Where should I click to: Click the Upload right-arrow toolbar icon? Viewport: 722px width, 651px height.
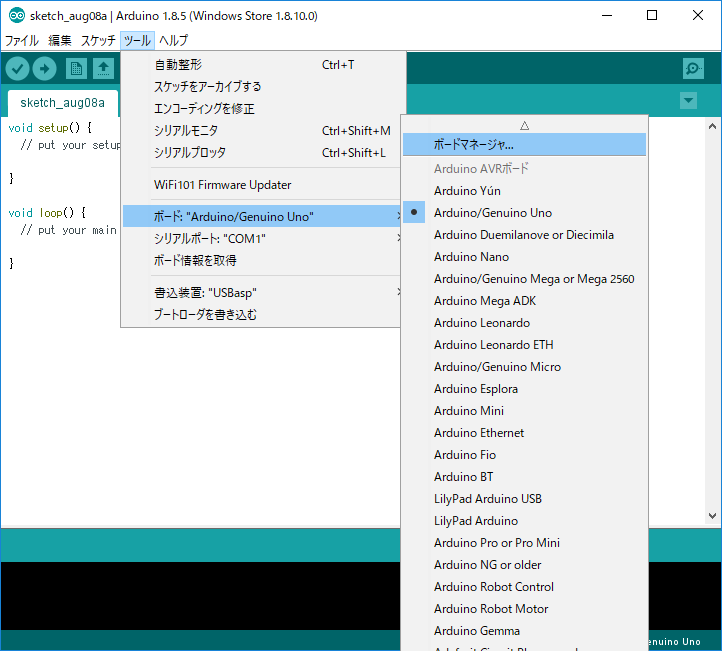pyautogui.click(x=45, y=69)
